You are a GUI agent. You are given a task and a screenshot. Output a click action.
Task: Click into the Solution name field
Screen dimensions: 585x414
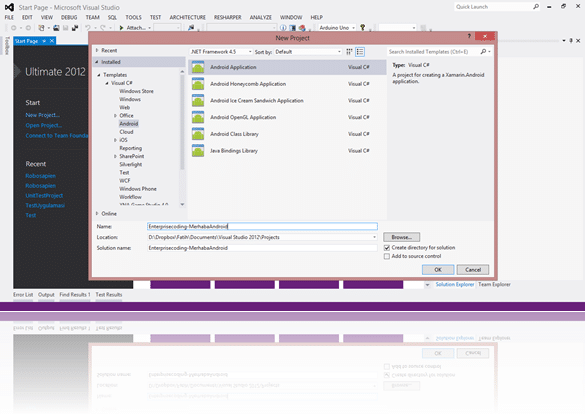(262, 248)
